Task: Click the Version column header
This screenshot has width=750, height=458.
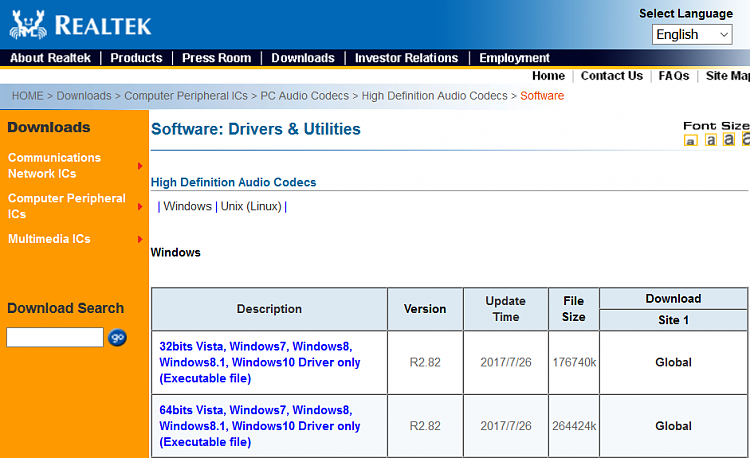Action: point(425,309)
